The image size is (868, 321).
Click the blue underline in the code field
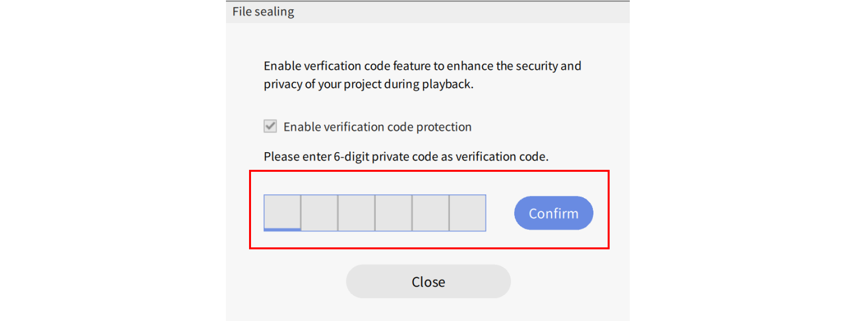(282, 229)
